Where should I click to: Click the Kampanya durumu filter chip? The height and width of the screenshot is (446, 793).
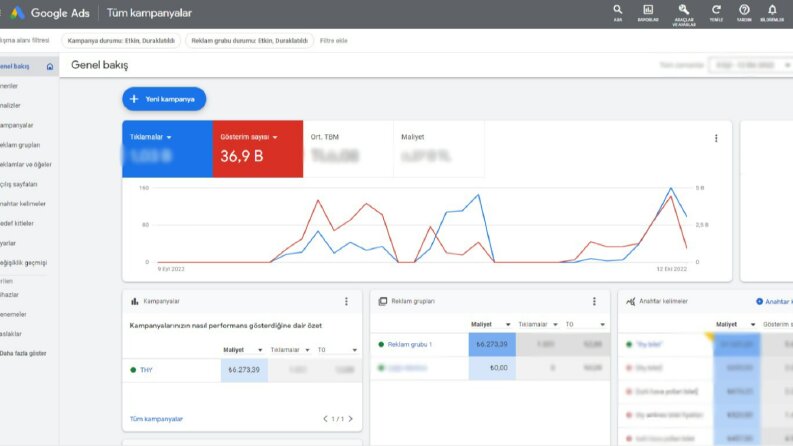click(x=121, y=40)
